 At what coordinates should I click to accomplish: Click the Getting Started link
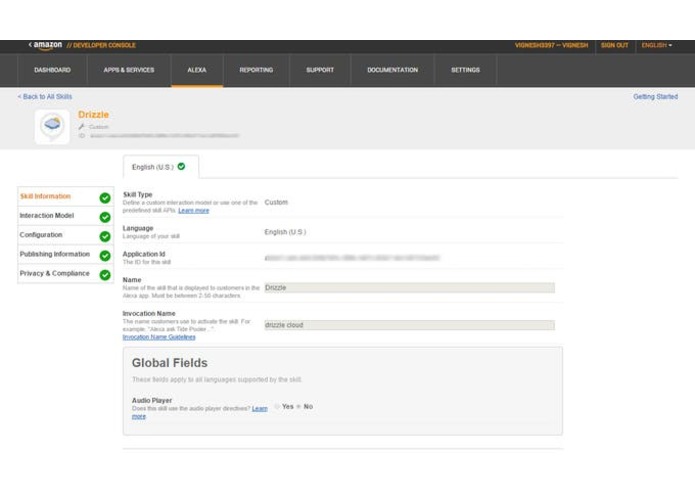pos(655,97)
